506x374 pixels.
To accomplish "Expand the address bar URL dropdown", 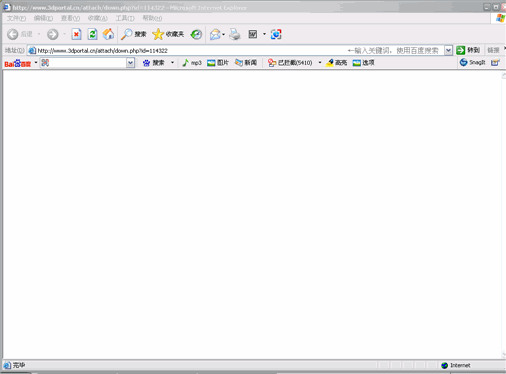I will click(x=448, y=51).
